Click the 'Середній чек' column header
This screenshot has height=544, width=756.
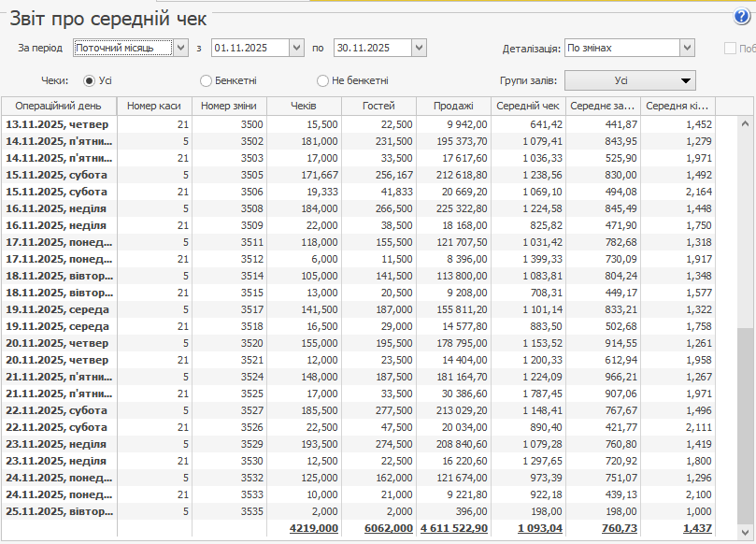[528, 107]
